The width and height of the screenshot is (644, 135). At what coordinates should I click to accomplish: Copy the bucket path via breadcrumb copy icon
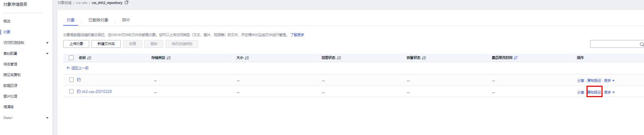126,2
